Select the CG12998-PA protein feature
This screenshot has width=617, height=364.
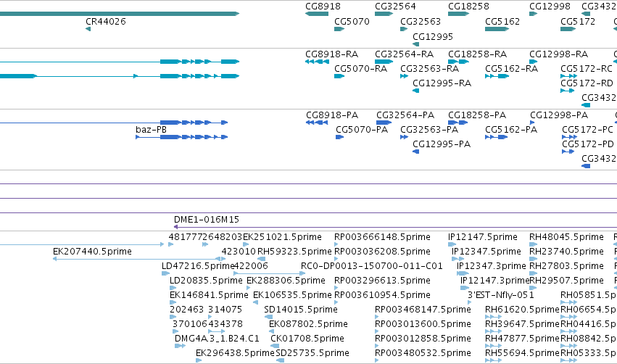tap(532, 123)
